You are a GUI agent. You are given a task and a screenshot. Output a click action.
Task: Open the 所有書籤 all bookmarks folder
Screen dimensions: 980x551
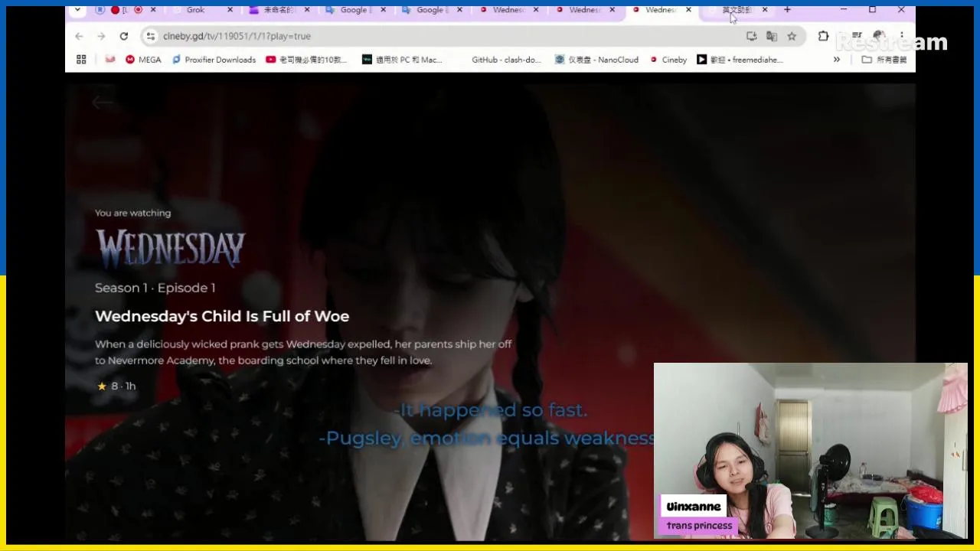point(884,60)
